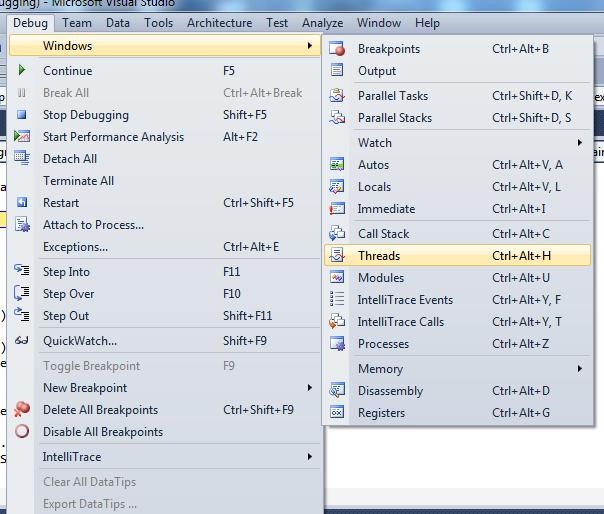Click the Ctrl+Shift+F9 shortcut text
604x514 pixels.
pos(258,410)
